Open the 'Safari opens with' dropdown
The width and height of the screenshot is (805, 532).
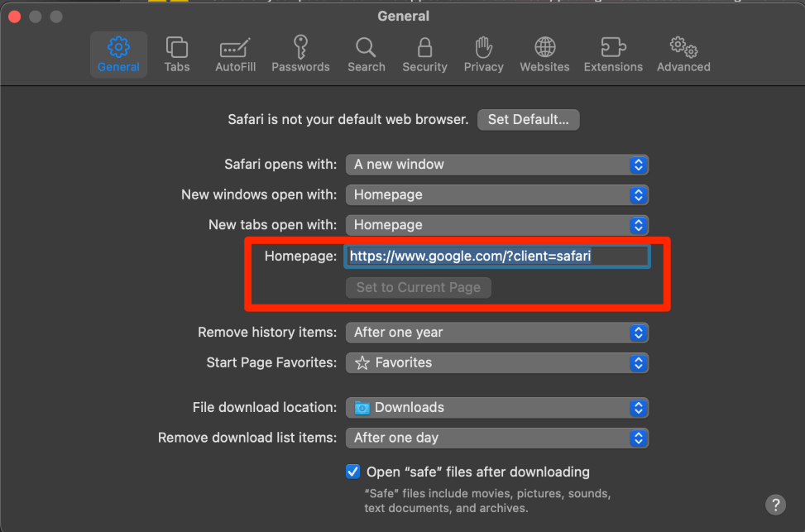497,165
